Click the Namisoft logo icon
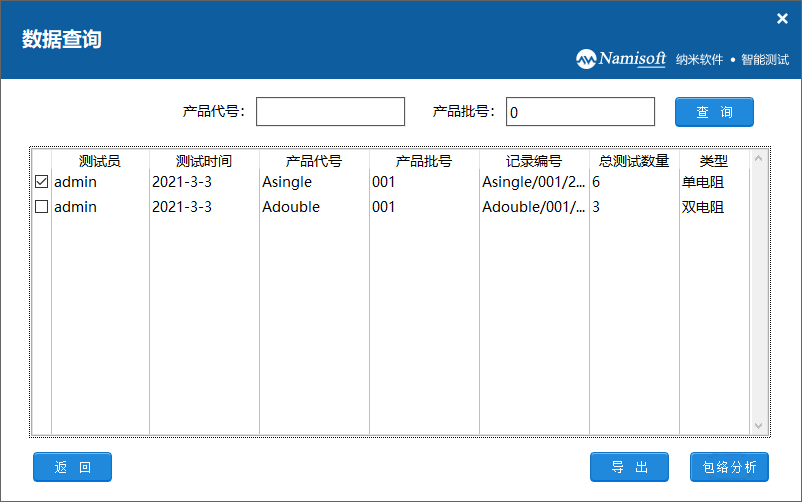Image resolution: width=802 pixels, height=502 pixels. click(x=587, y=59)
